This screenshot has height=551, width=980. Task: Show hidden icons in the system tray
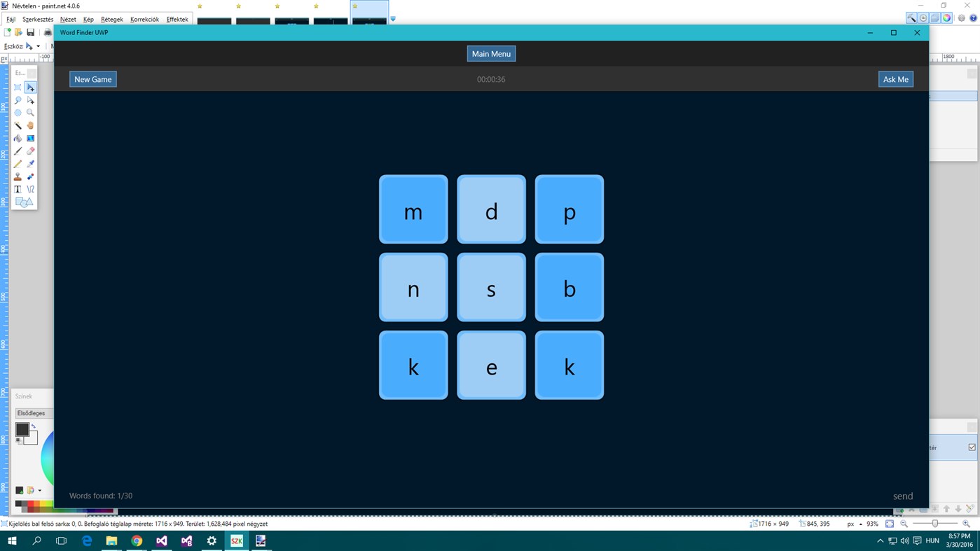click(880, 540)
